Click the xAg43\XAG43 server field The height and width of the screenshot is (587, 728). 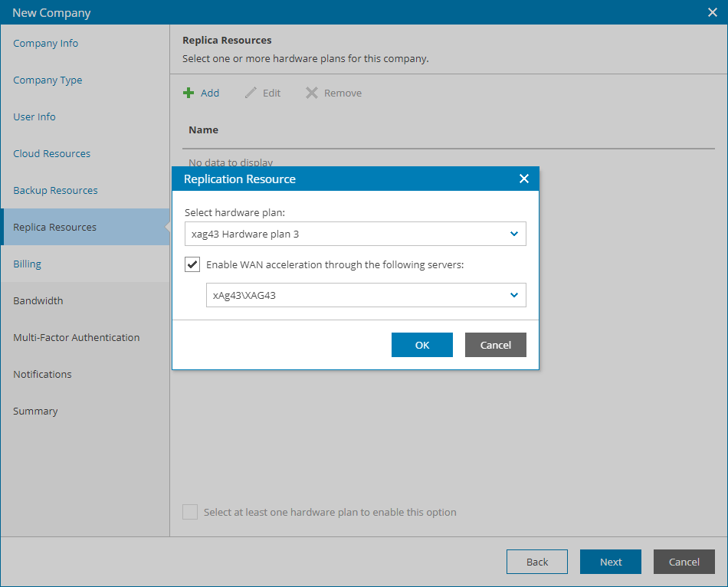pos(366,295)
